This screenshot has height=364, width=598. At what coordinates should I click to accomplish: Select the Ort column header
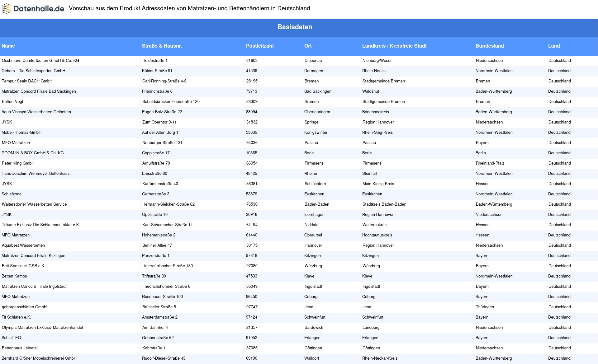point(308,46)
